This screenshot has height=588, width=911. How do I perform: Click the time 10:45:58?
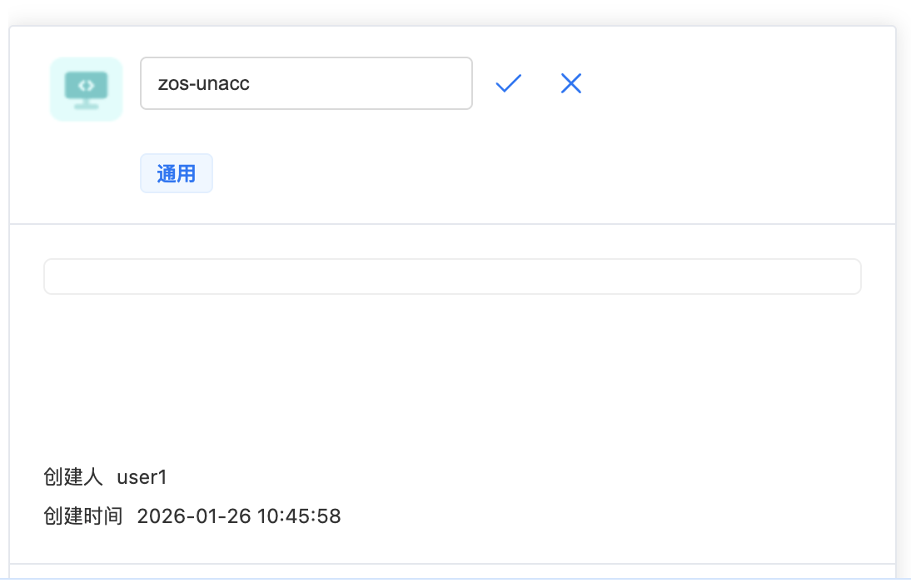[x=300, y=516]
